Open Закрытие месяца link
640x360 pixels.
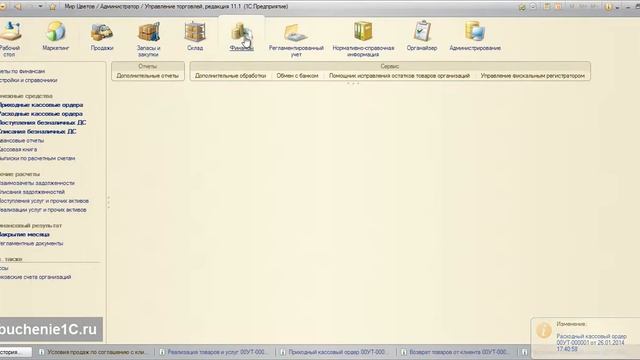click(x=24, y=234)
